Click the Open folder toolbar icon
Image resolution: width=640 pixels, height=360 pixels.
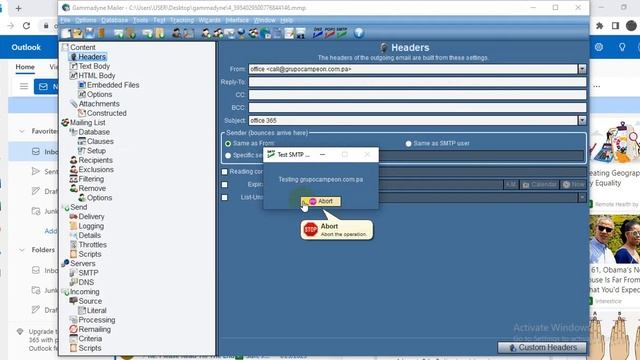tap(78, 33)
